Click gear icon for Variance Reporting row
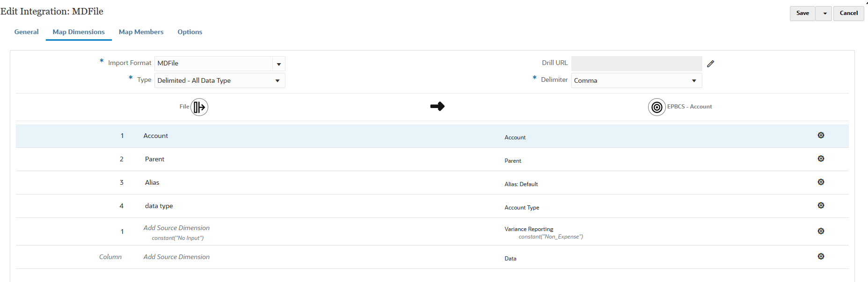The width and height of the screenshot is (868, 282). point(821,231)
